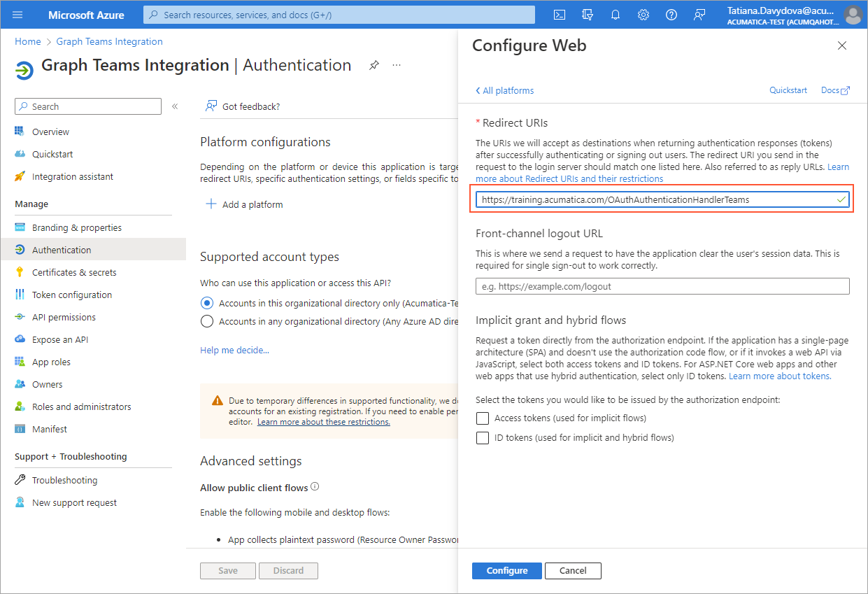
Task: Open the Docs external link
Action: (836, 90)
